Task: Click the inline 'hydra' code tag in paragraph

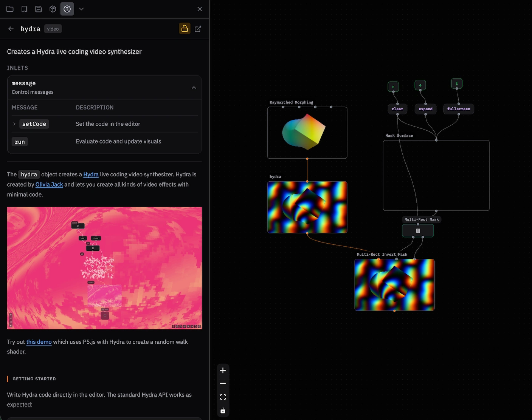Action: click(29, 174)
